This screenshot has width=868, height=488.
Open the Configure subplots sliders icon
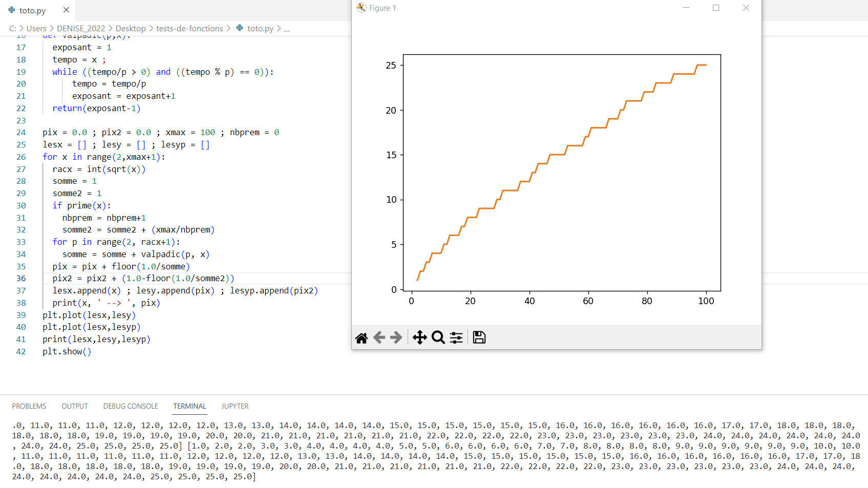(x=456, y=337)
